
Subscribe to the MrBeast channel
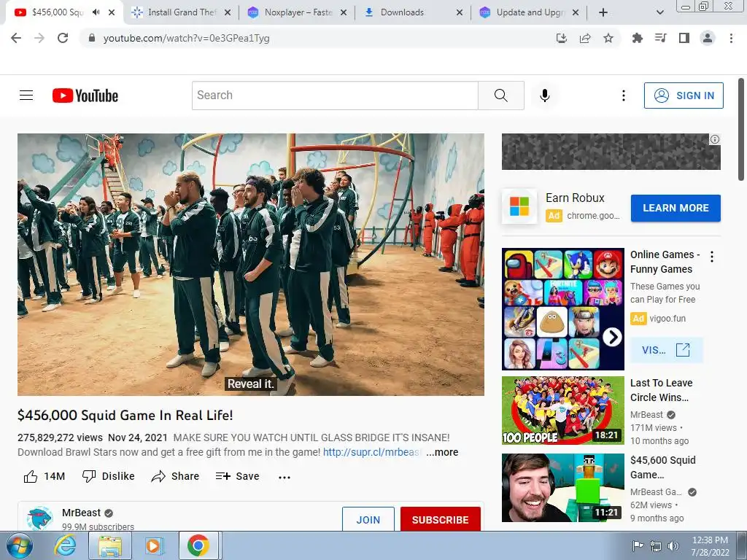[x=440, y=519]
